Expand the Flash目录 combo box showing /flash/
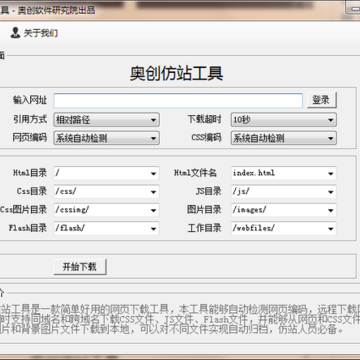The height and width of the screenshot is (360, 360). point(106,228)
